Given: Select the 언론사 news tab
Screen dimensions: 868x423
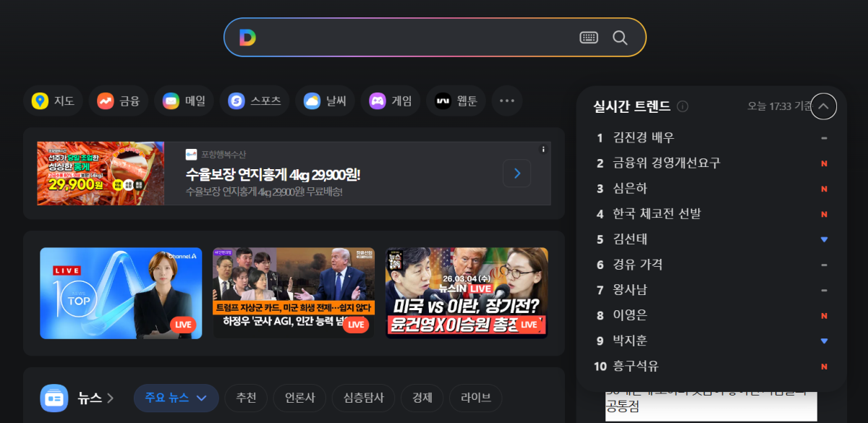Looking at the screenshot, I should click(x=299, y=398).
